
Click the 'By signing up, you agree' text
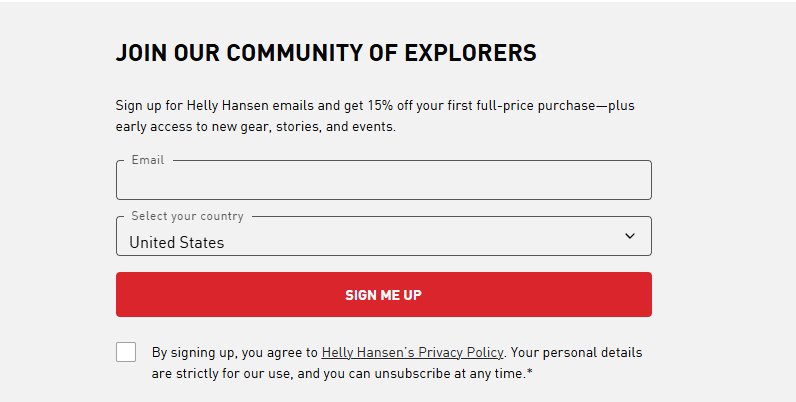[x=235, y=352]
